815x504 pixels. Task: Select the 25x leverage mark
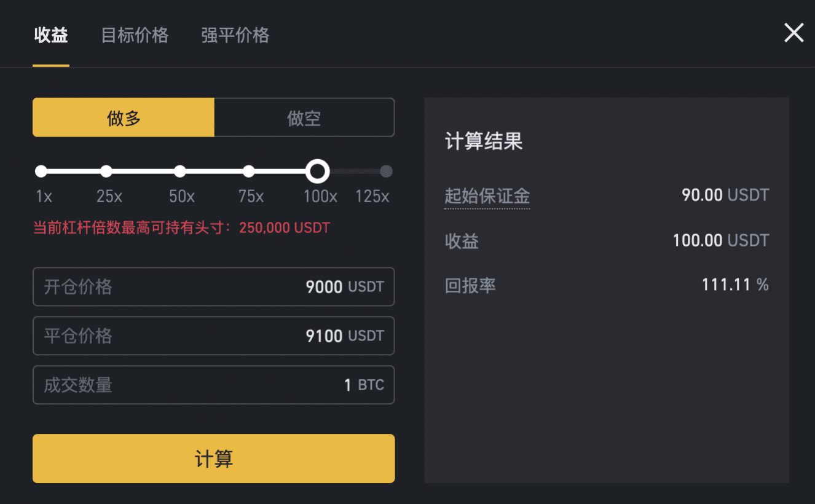106,171
